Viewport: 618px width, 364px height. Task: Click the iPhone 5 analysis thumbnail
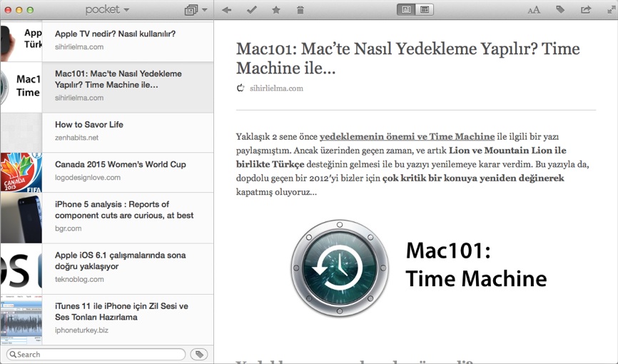tap(21, 218)
